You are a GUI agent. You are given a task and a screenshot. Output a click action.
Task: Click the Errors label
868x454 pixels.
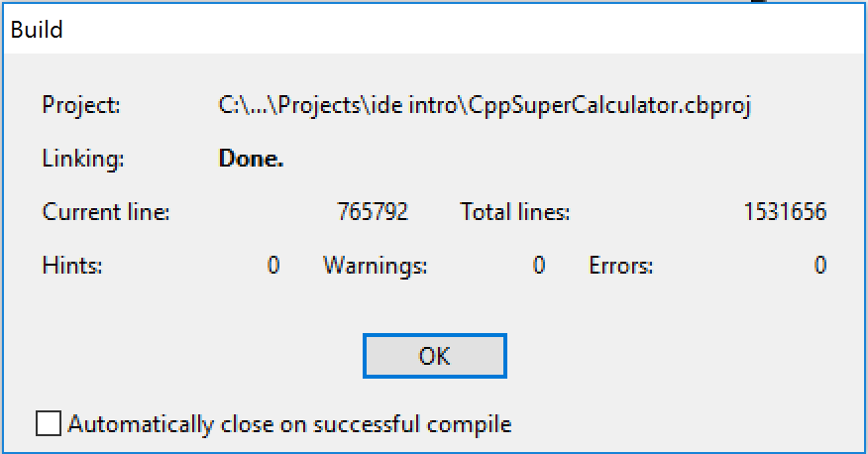621,266
